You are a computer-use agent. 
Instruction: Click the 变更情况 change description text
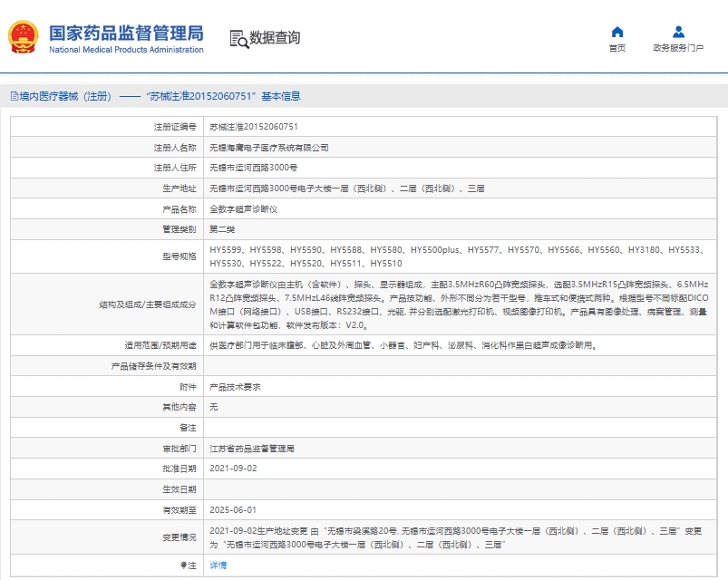pos(455,537)
